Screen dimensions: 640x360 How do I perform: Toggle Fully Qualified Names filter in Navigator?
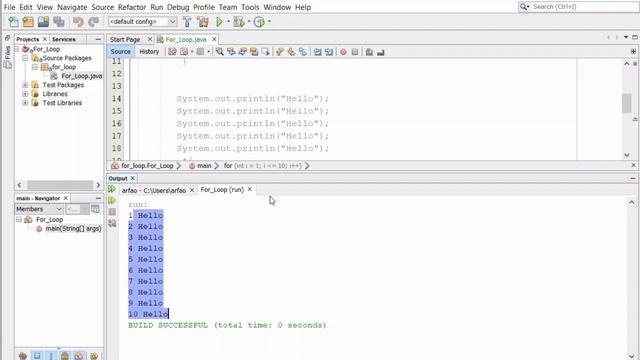tap(94, 356)
